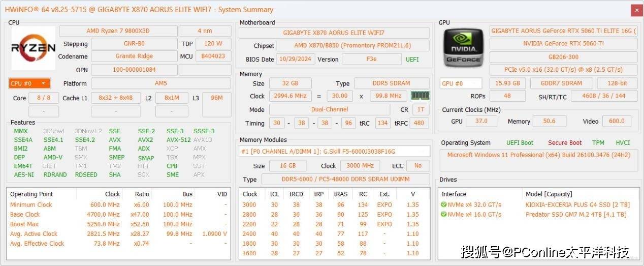Click the Windows 11 Professional OS field
This screenshot has width=644, height=266.
pyautogui.click(x=538, y=155)
